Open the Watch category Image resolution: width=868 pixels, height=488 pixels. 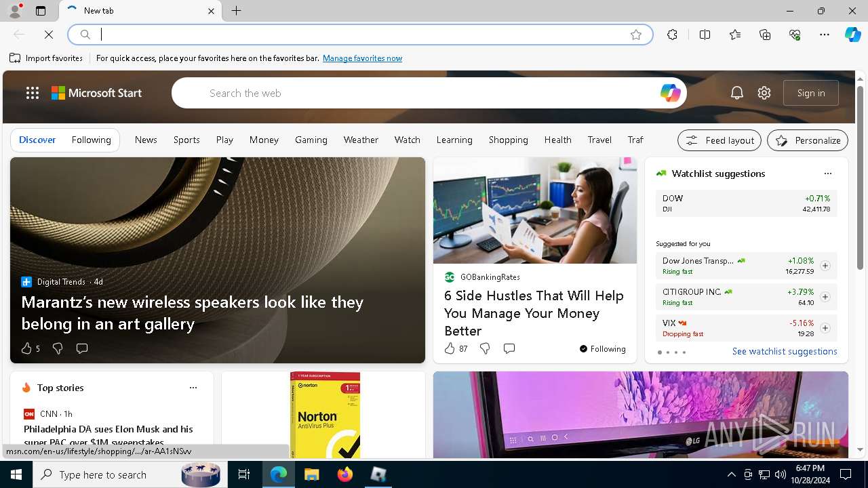point(408,140)
